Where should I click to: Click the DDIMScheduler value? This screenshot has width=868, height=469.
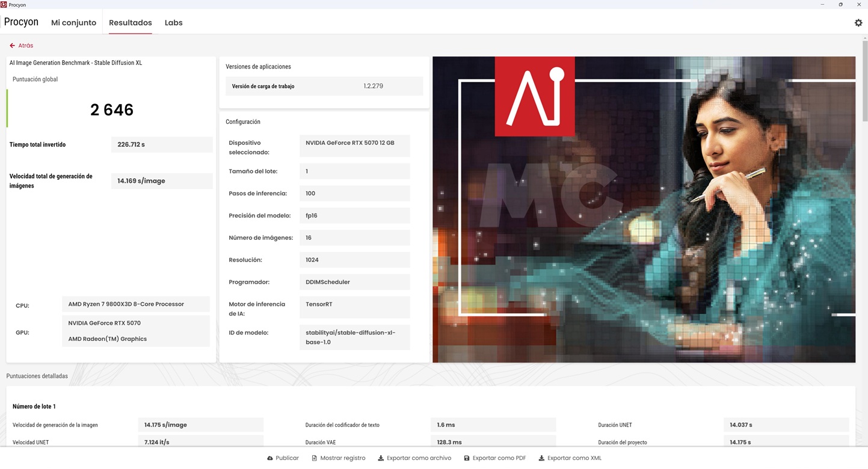point(355,282)
